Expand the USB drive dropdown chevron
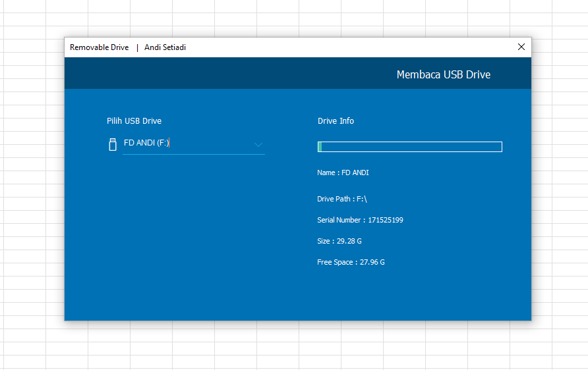Viewport: 588px width, 370px height. point(258,144)
